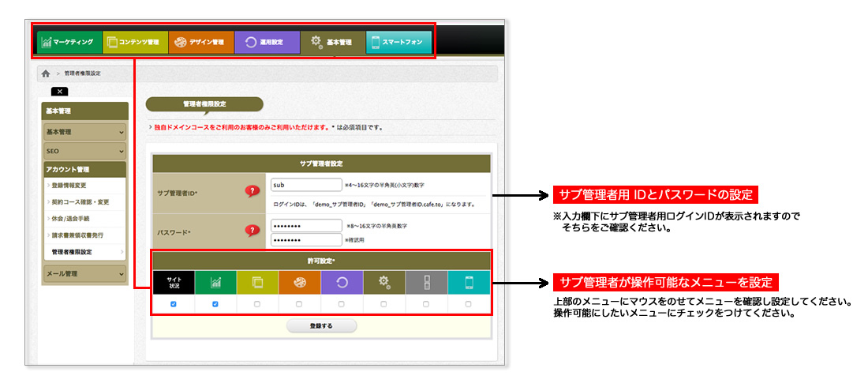Click the gray feature-phone permission icon

(x=426, y=282)
